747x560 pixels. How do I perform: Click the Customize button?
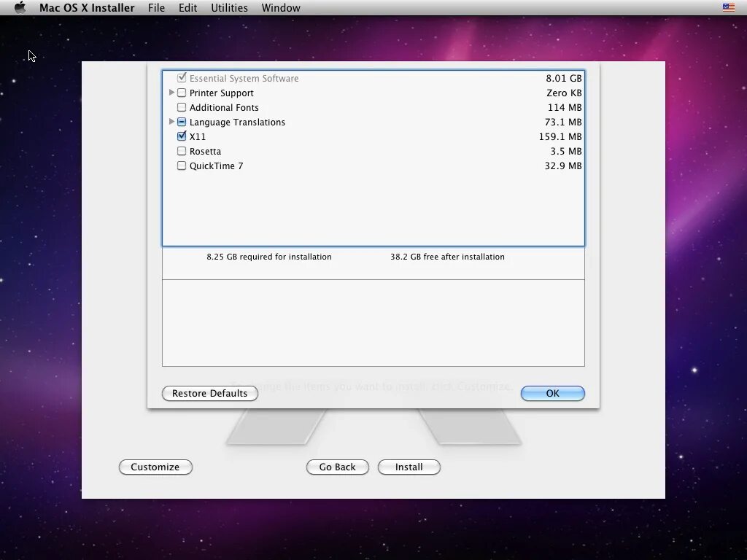coord(155,467)
